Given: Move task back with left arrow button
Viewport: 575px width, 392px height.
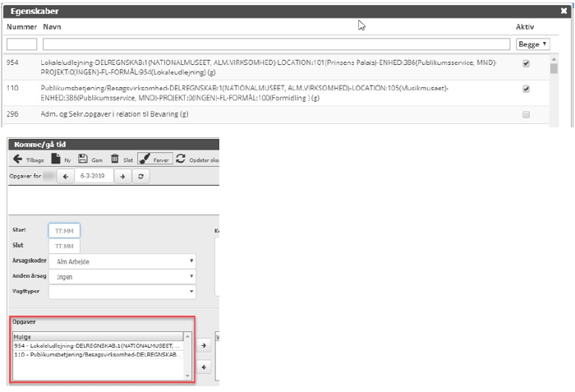Looking at the screenshot, I should [x=205, y=367].
